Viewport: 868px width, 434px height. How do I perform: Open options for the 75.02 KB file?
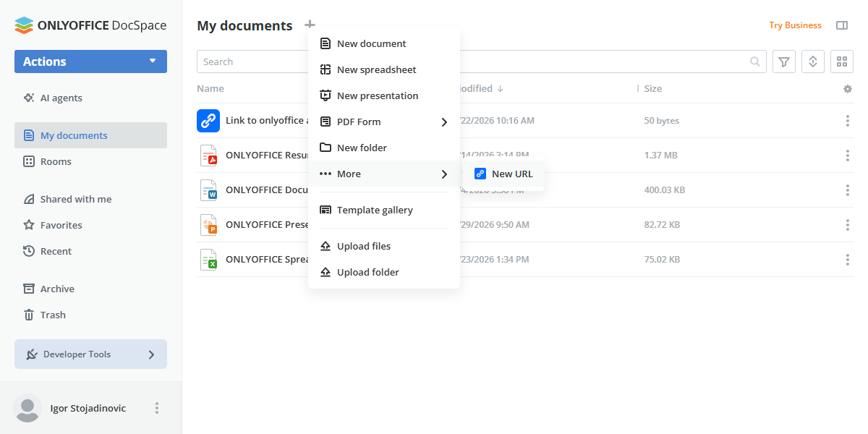tap(848, 260)
